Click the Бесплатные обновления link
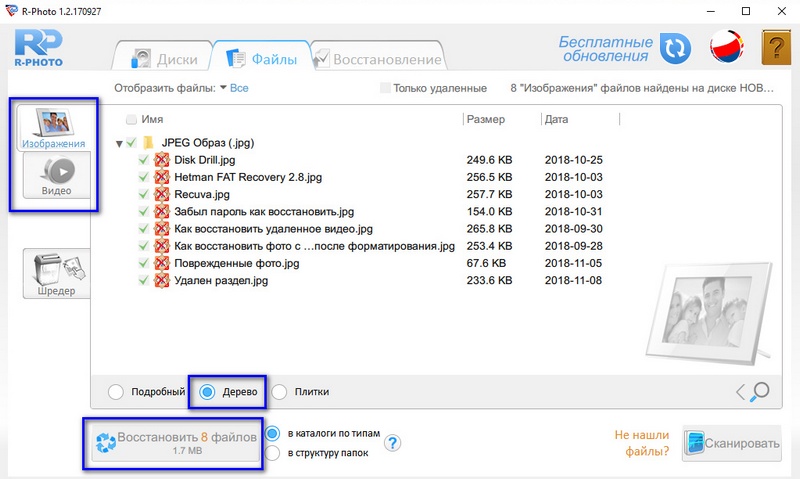800x479 pixels. coord(606,49)
